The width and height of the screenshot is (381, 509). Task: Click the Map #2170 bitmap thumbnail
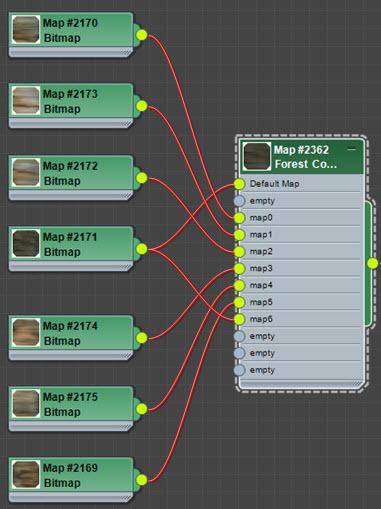click(26, 30)
